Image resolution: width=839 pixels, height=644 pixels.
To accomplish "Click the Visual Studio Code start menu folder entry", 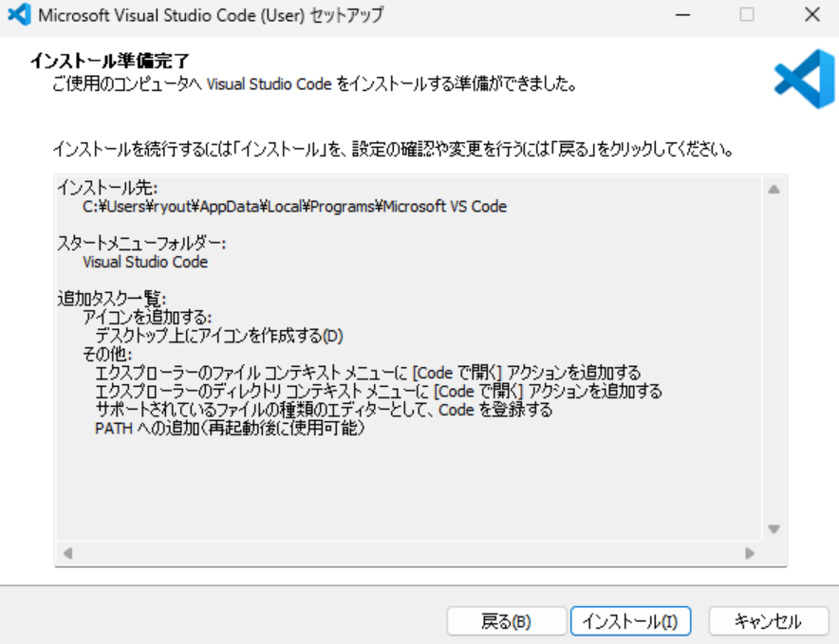I will click(x=145, y=262).
